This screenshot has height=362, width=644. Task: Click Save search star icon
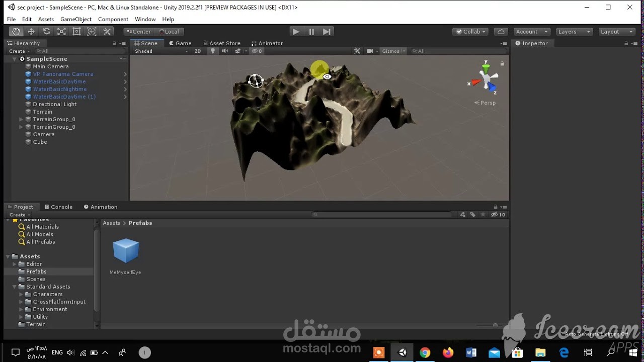coord(483,215)
